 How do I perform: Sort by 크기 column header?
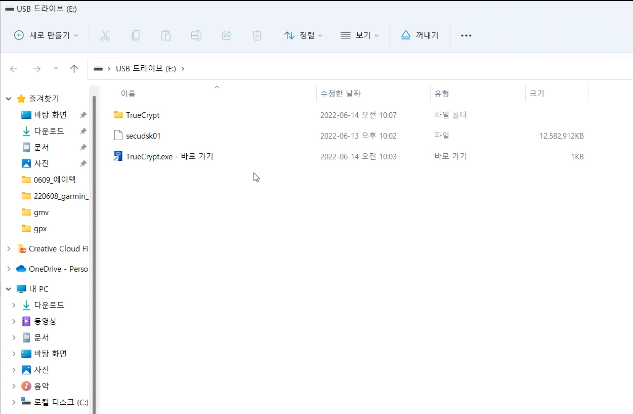537,93
